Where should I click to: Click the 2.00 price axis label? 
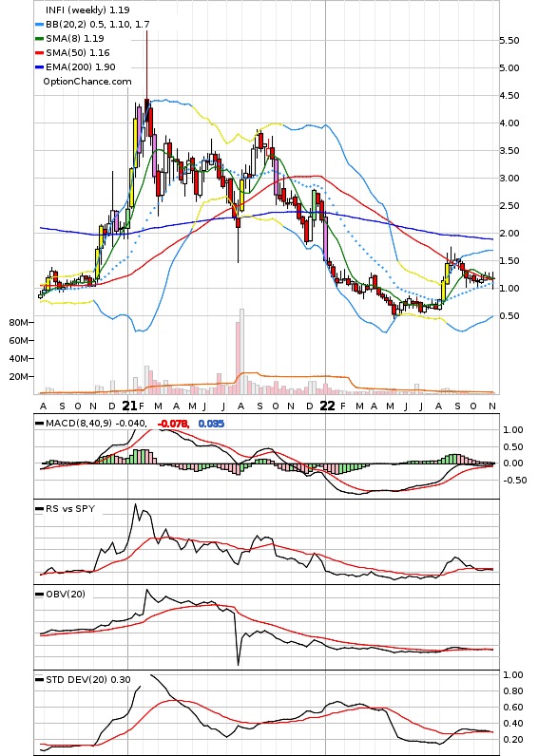point(509,234)
